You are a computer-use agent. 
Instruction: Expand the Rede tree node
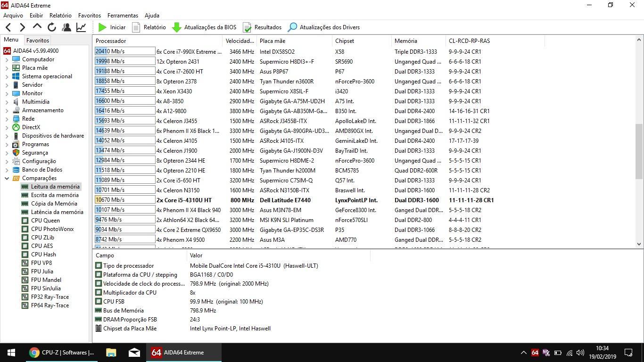point(7,119)
